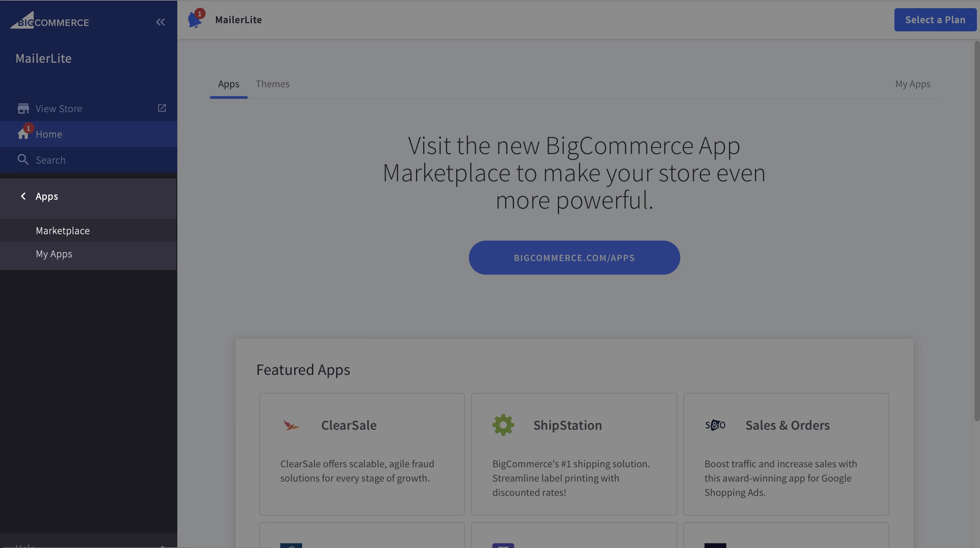Click the BigCommerce logo
Screen dimensions: 980x548
[49, 21]
